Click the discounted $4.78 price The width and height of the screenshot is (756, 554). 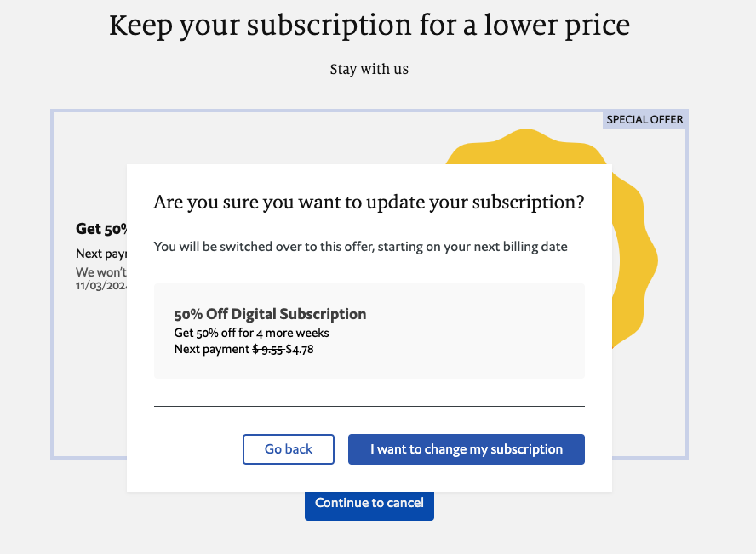tap(300, 349)
